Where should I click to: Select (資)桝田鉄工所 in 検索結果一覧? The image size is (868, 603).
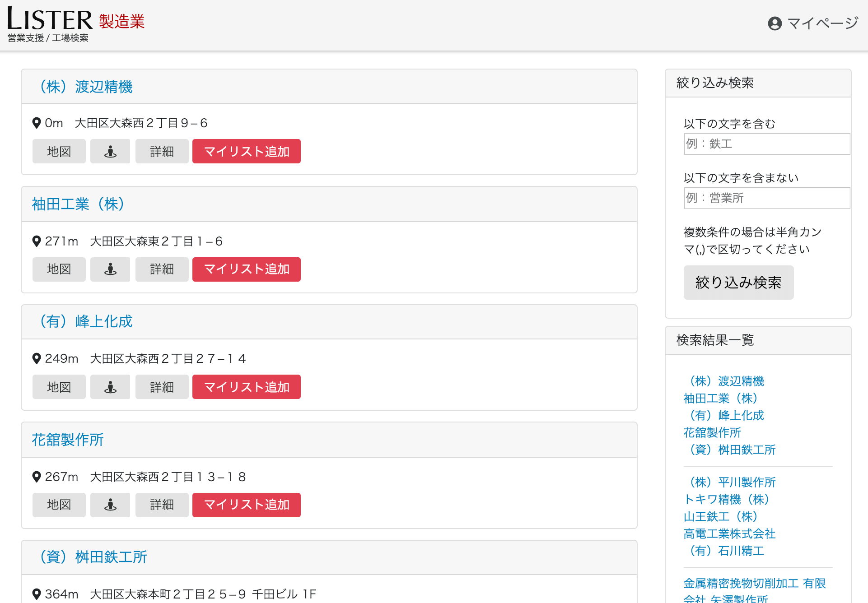coord(730,450)
